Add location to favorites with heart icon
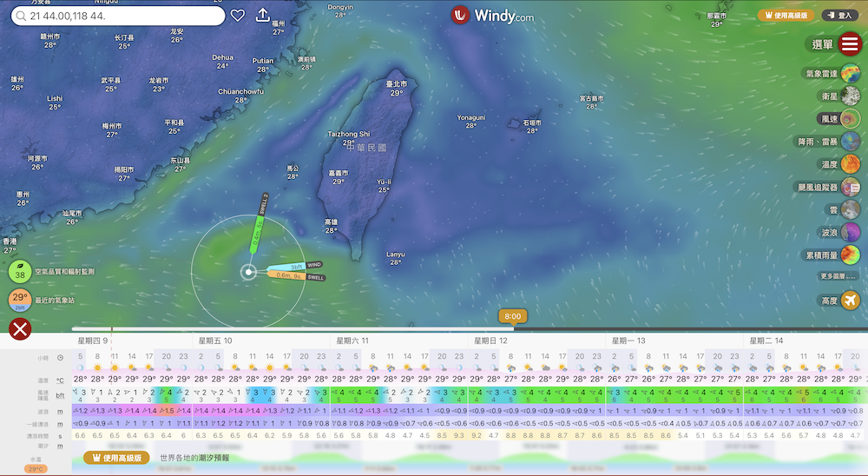Screen dimensions: 868x476 click(238, 16)
